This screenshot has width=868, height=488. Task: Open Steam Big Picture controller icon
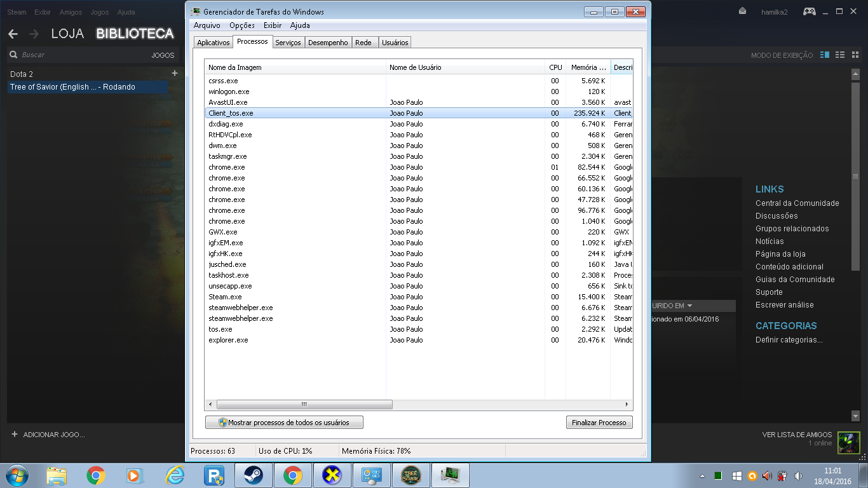point(809,11)
